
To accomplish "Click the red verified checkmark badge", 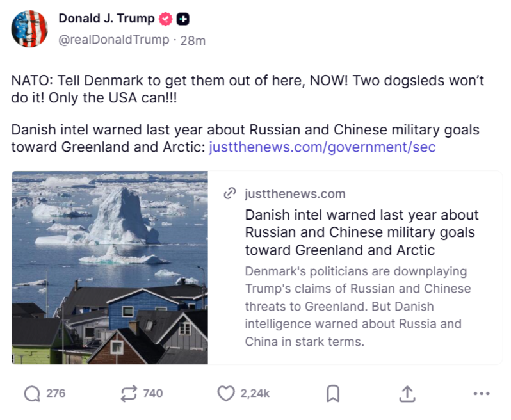I will [x=166, y=19].
